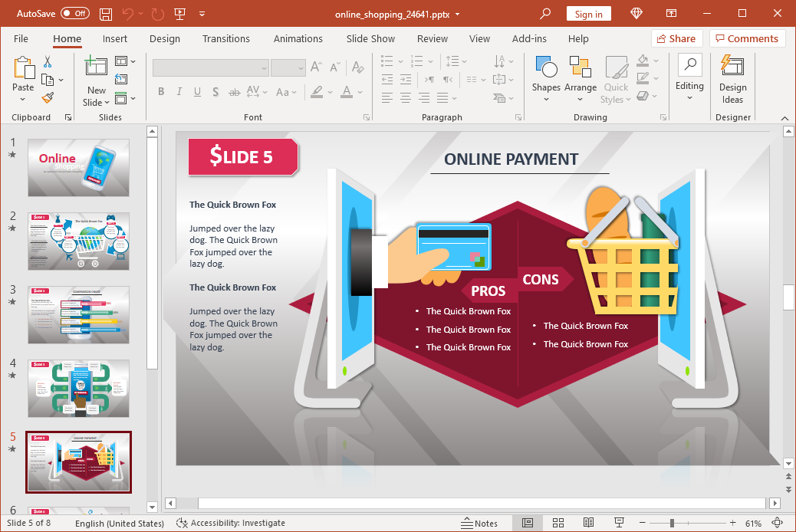The height and width of the screenshot is (532, 796).
Task: Open the Transitions tab
Action: 225,38
